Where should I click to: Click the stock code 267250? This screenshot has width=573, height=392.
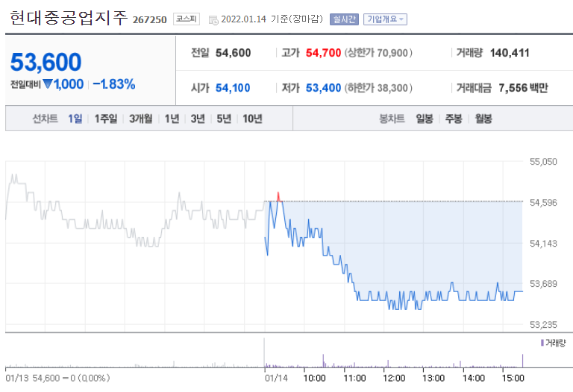pos(149,19)
